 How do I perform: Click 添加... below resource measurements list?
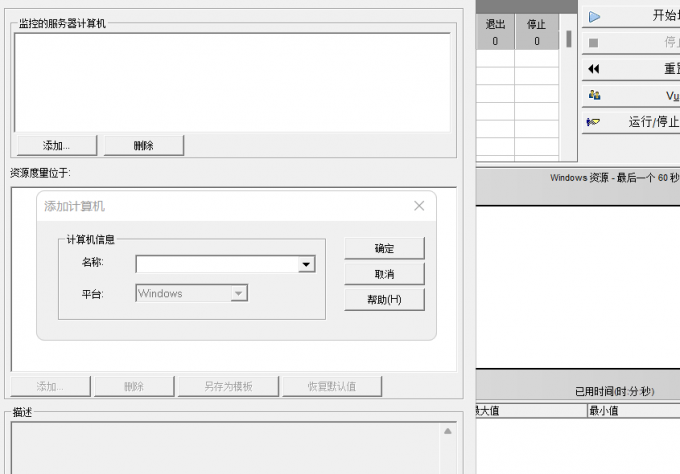click(x=50, y=386)
